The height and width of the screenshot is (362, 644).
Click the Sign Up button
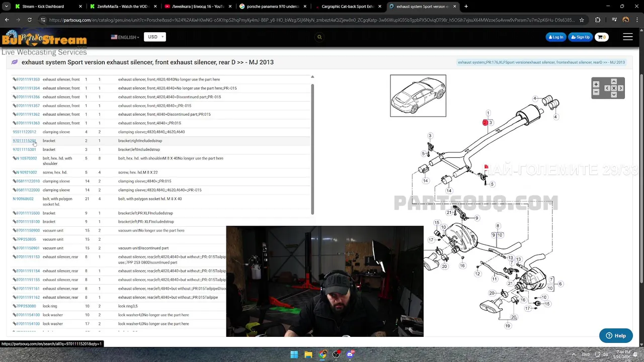(x=581, y=37)
